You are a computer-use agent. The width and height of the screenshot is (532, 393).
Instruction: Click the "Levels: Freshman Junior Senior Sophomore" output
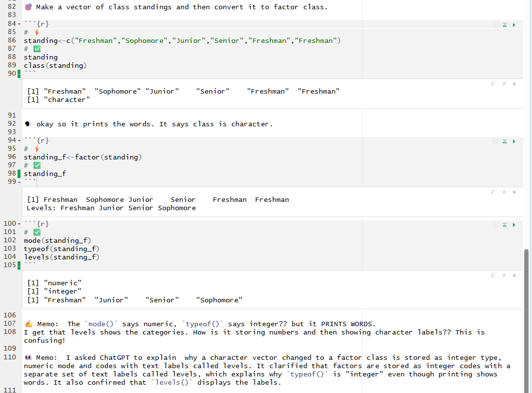[111, 208]
